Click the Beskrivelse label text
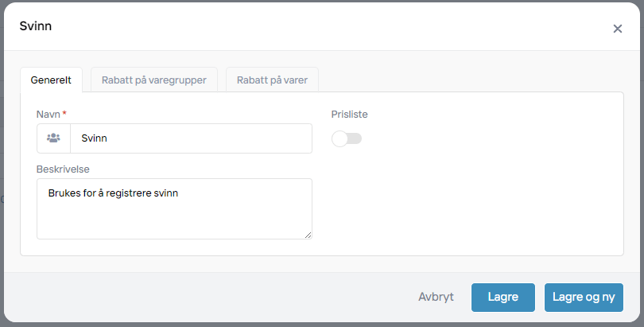Screen dimensions: 644x327 62,169
